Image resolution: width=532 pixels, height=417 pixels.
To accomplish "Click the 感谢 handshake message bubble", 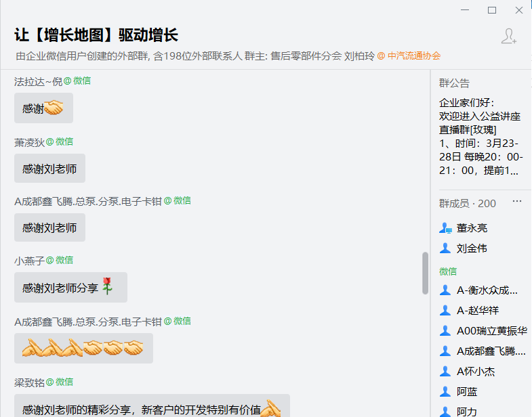I will [43, 108].
